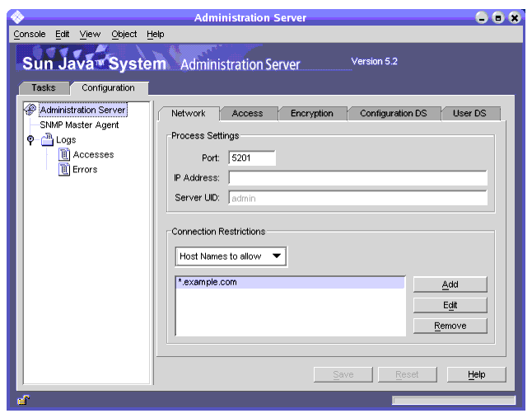Click the Server UID field
Screen dimensions: 532x418
[358, 198]
